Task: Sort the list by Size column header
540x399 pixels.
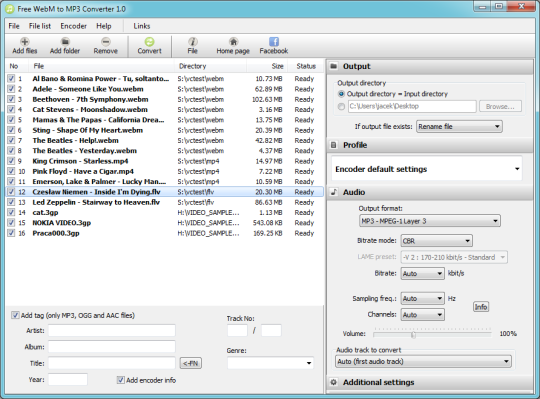Action: tap(267, 66)
